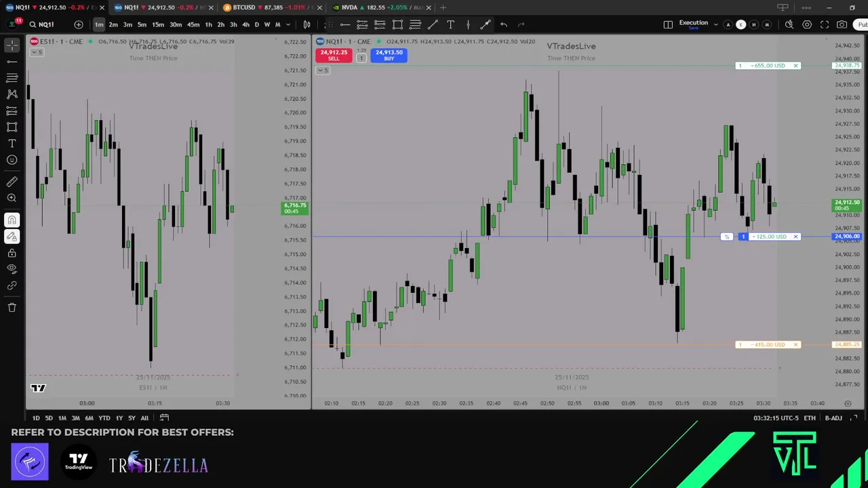Select the crosshair cursor tool
This screenshot has width=868, height=488.
(12, 45)
